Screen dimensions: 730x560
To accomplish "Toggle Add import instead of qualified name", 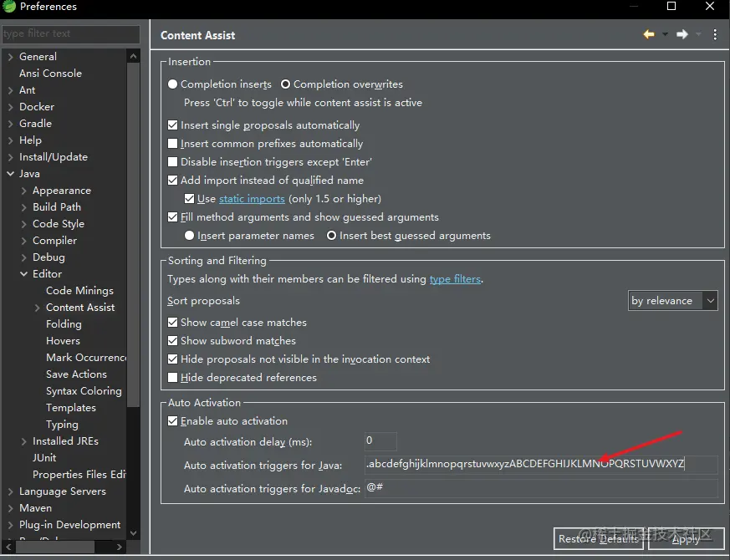I will coord(173,181).
